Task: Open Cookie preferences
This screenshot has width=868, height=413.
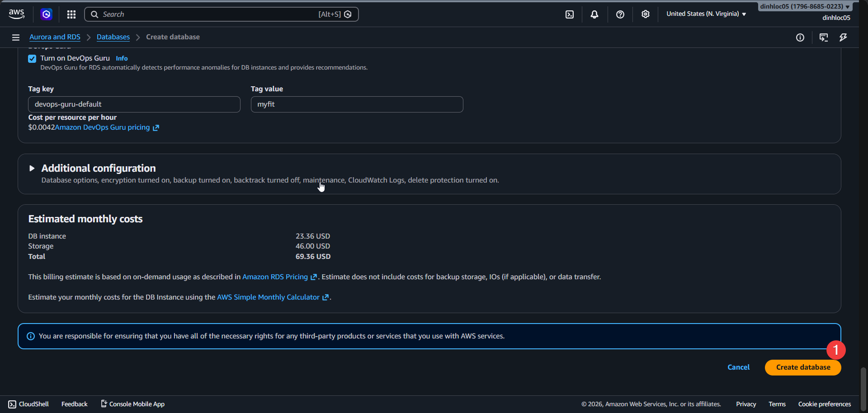Action: [825, 404]
